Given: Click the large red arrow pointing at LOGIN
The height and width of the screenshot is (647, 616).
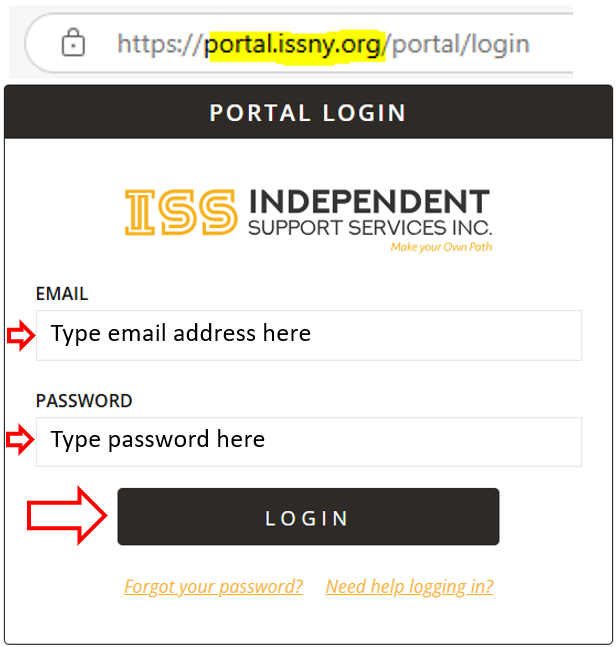Looking at the screenshot, I should (67, 515).
